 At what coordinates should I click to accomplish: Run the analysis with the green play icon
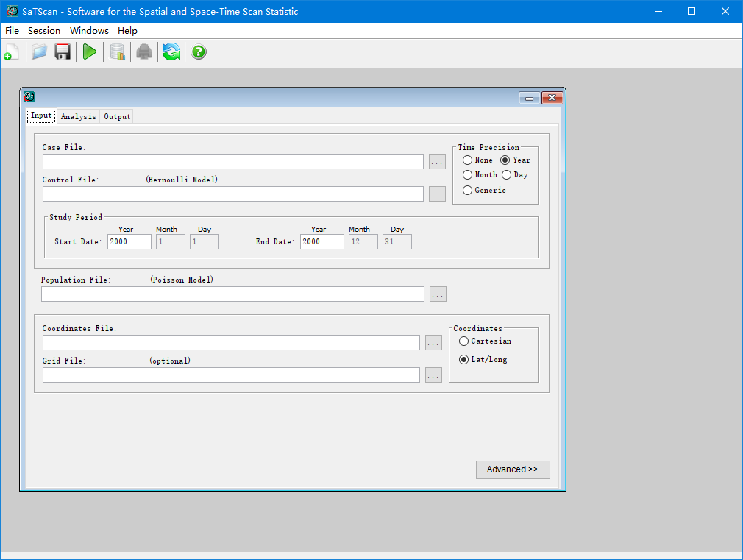(x=90, y=52)
